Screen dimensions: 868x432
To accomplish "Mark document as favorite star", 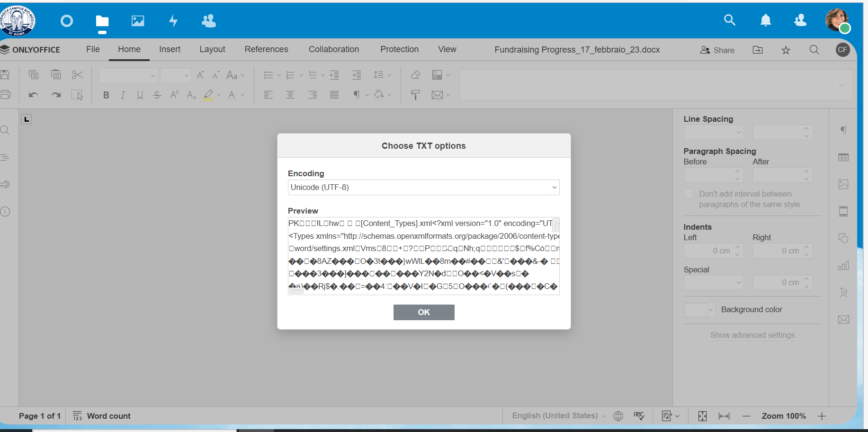I will 786,50.
